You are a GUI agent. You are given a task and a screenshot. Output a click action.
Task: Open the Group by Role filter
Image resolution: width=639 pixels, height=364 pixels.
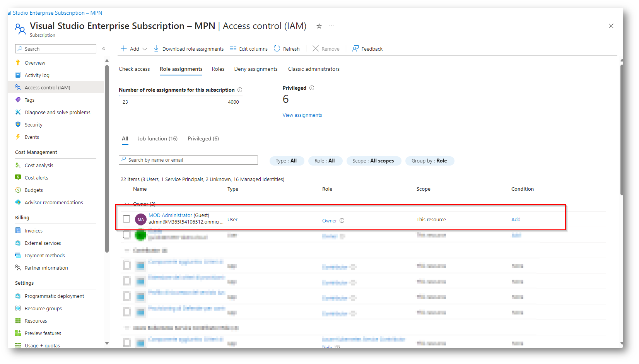(x=429, y=161)
